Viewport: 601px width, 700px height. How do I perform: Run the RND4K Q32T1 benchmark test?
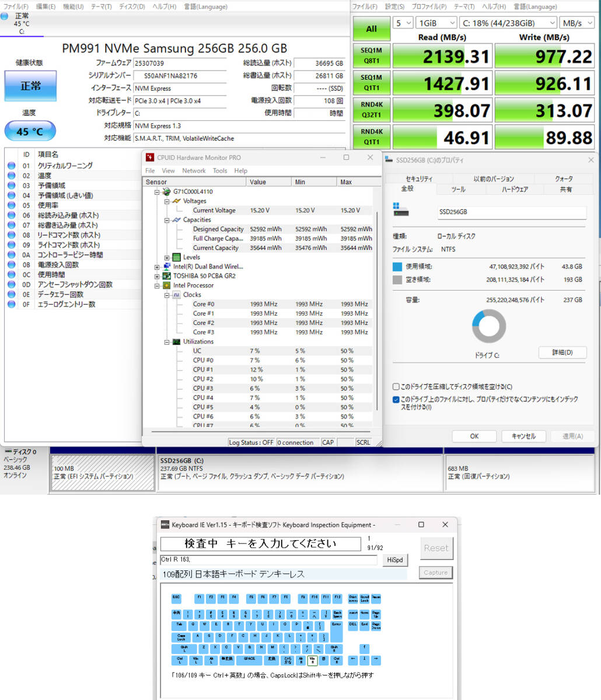pos(371,110)
